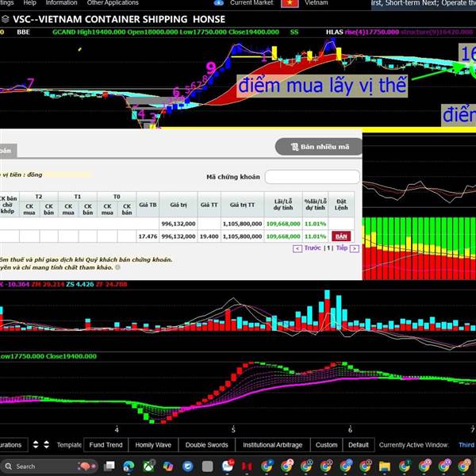Screen dimensions: 476x476
Task: Focus the 'Mã chứng khoán' input field
Action: tap(312, 177)
